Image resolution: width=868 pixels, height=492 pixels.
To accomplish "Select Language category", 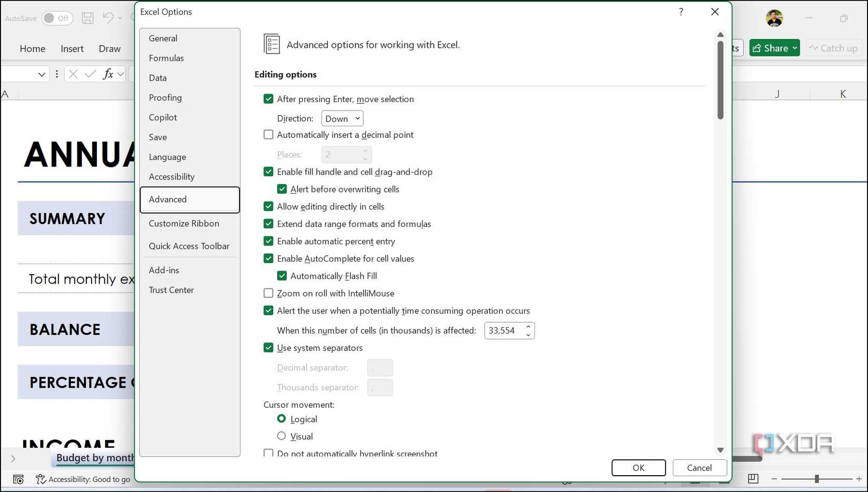I will (x=190, y=157).
